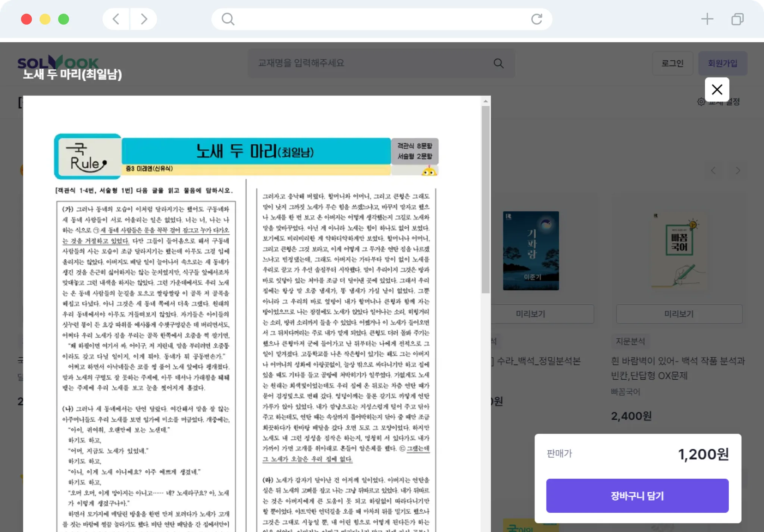
Task: Click the 회원가입 button
Action: click(723, 63)
